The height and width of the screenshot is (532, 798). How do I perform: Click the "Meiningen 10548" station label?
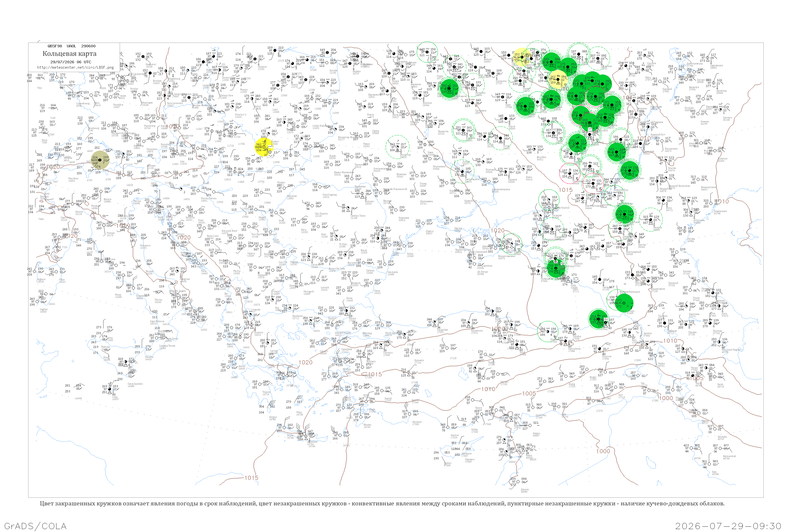[x=147, y=104]
